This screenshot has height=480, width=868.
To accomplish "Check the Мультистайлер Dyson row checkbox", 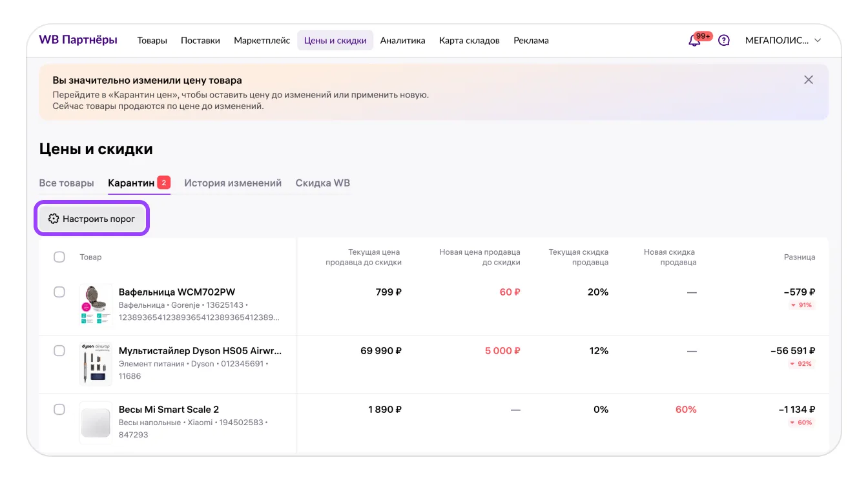I will click(x=59, y=351).
